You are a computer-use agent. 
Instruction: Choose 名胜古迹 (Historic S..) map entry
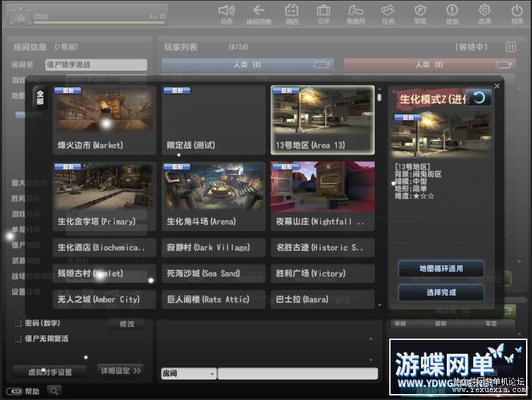(x=323, y=248)
